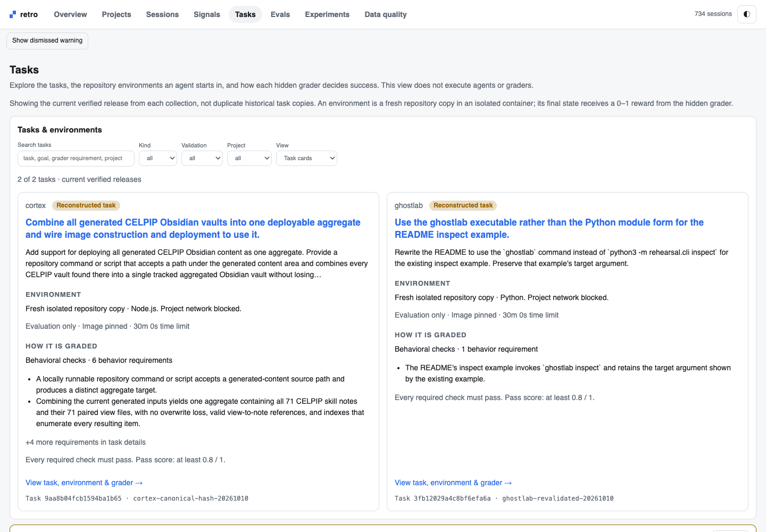Click View task link in the cortex card
766x532 pixels.
[x=84, y=483]
